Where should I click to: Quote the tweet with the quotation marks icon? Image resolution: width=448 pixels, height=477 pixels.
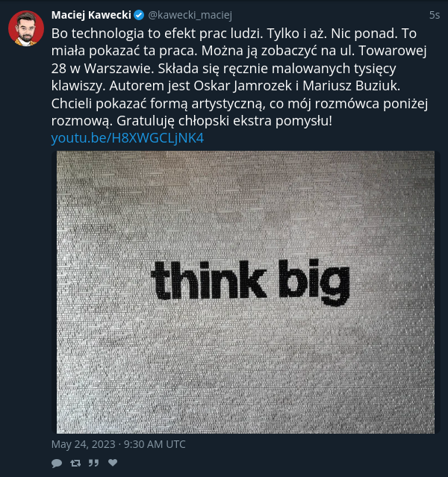pos(94,463)
